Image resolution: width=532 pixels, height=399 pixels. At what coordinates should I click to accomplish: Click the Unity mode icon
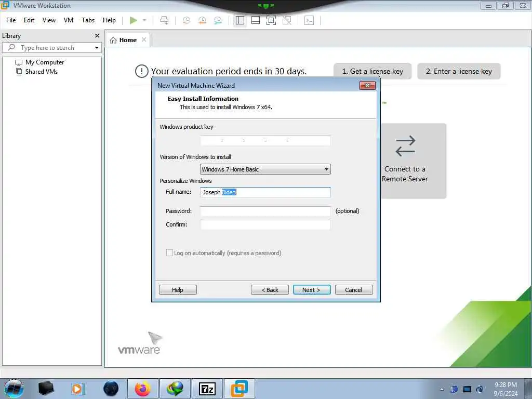[287, 20]
